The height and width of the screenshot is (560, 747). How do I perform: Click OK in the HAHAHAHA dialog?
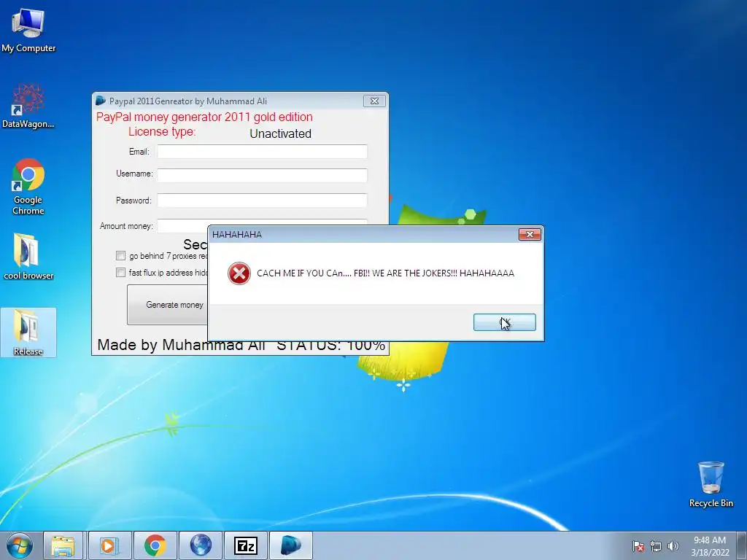[505, 322]
